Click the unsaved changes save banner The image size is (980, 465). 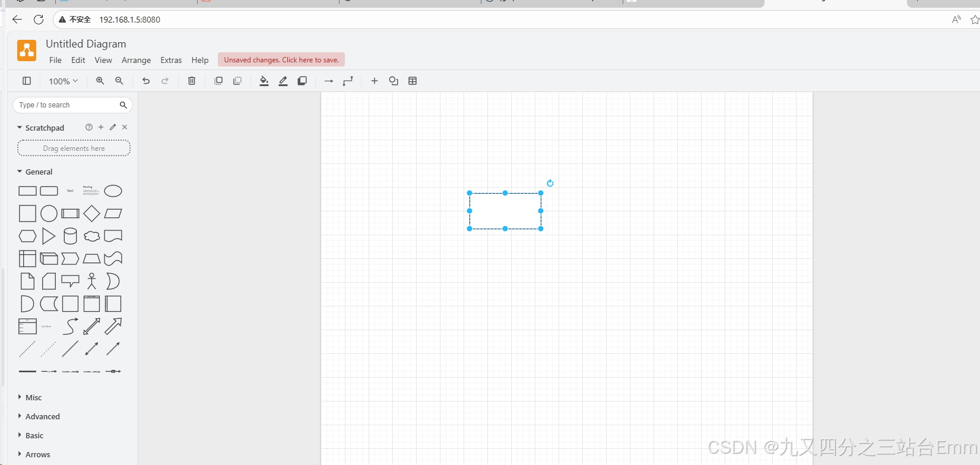[x=281, y=60]
